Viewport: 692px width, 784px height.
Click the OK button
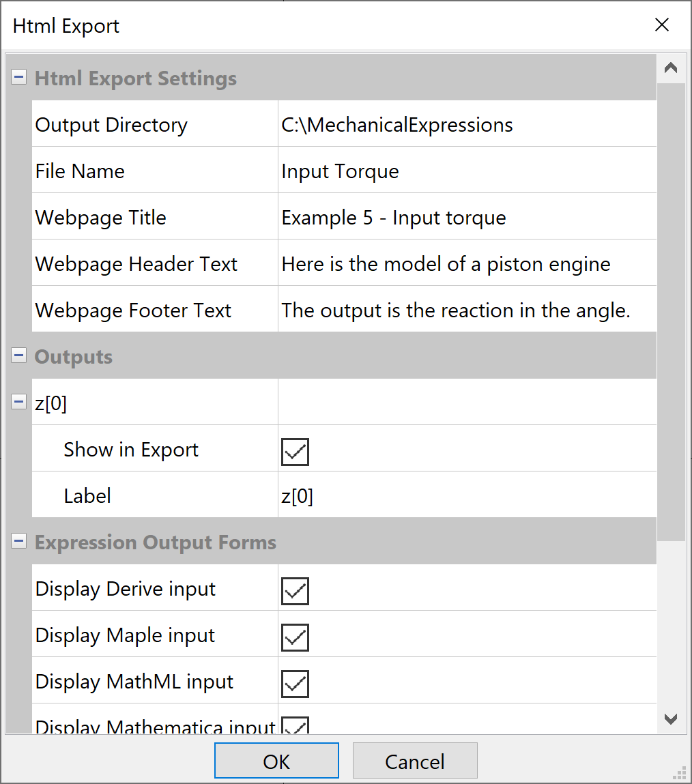[x=276, y=761]
